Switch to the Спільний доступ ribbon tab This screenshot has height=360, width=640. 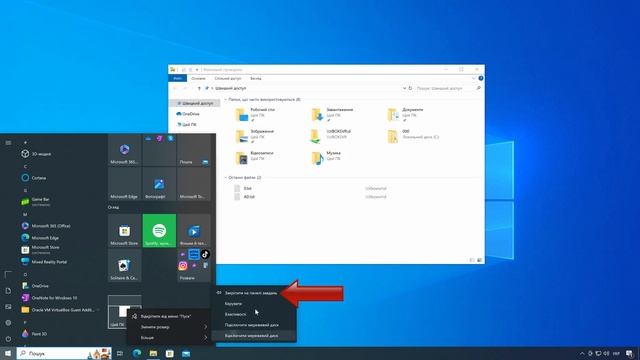[x=228, y=78]
